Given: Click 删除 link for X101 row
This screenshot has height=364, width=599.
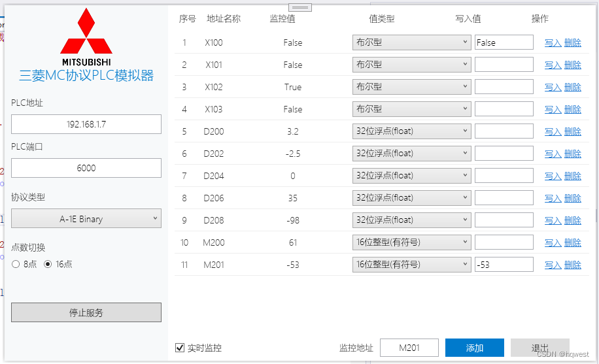Looking at the screenshot, I should [573, 65].
